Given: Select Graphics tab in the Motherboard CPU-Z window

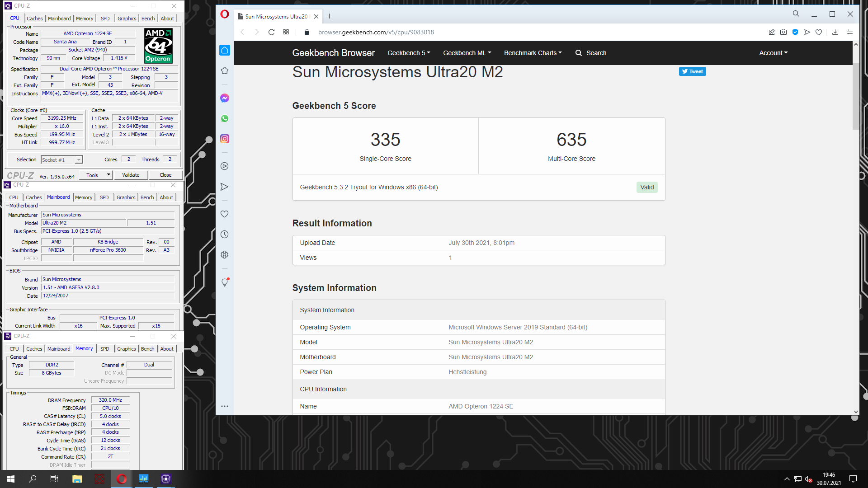Looking at the screenshot, I should [x=126, y=197].
